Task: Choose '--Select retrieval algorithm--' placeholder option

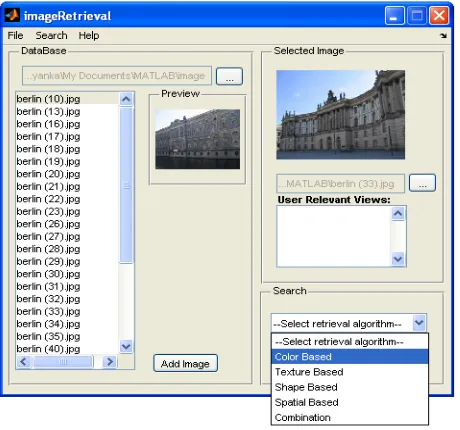Action: [x=350, y=342]
